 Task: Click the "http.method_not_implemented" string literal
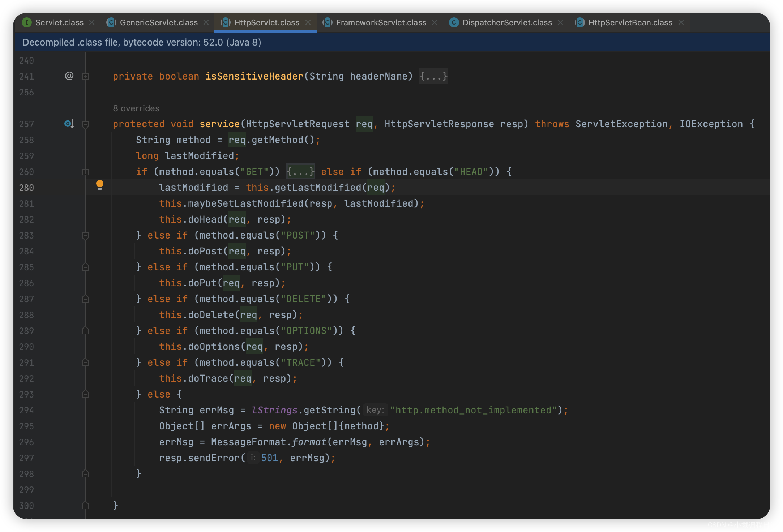click(x=474, y=410)
